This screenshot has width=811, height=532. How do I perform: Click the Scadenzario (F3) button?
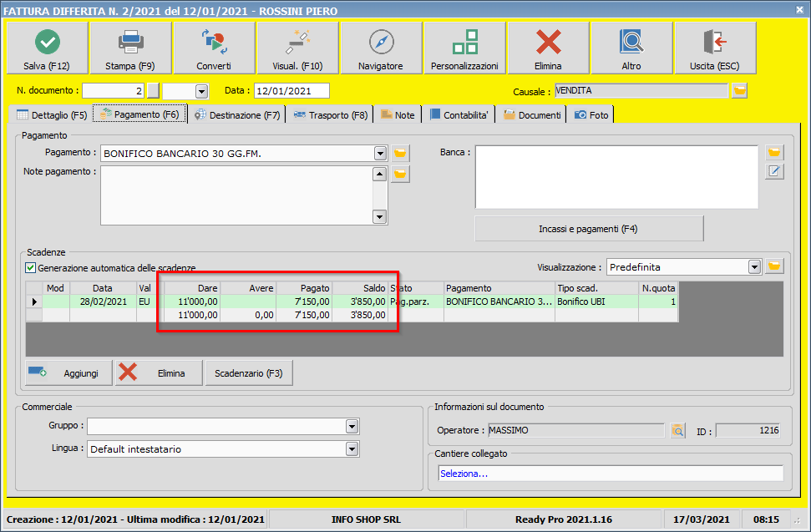click(249, 373)
